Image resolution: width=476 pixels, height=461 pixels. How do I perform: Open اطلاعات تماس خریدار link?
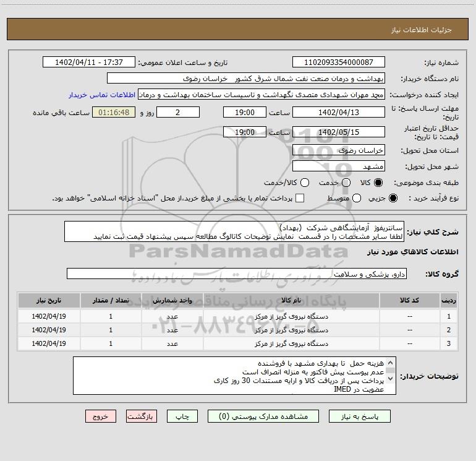[x=102, y=95]
